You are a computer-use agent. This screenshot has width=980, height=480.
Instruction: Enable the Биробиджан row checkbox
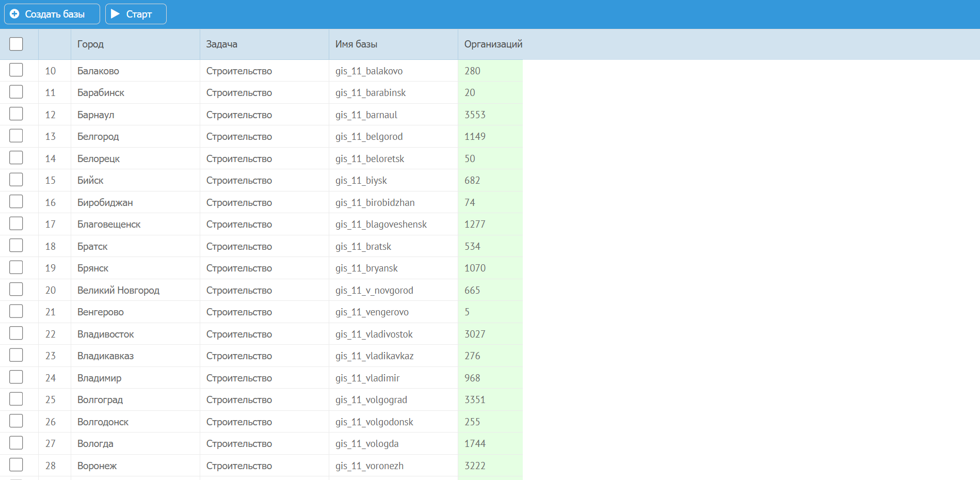point(16,202)
